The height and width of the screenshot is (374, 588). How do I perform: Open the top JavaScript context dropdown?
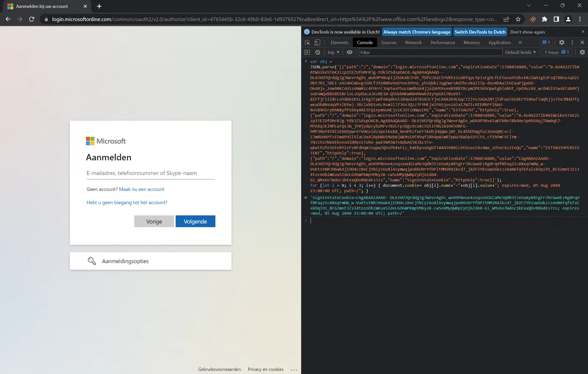(333, 52)
